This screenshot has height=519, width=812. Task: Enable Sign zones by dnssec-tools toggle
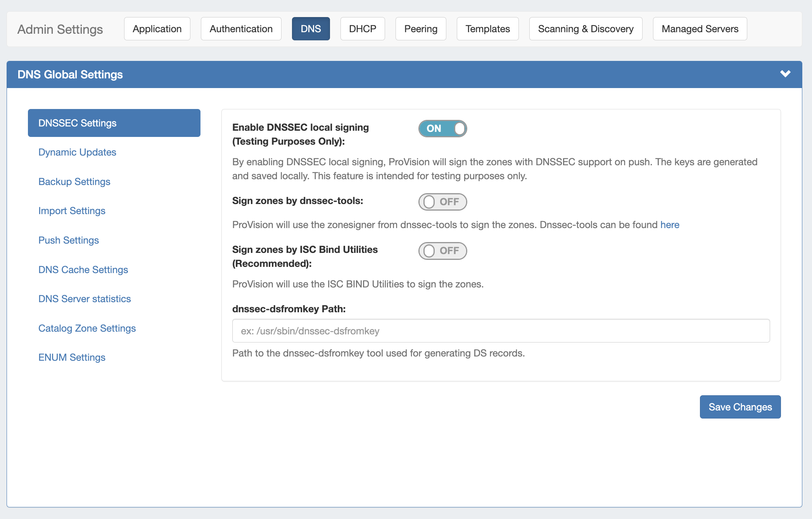pyautogui.click(x=442, y=202)
